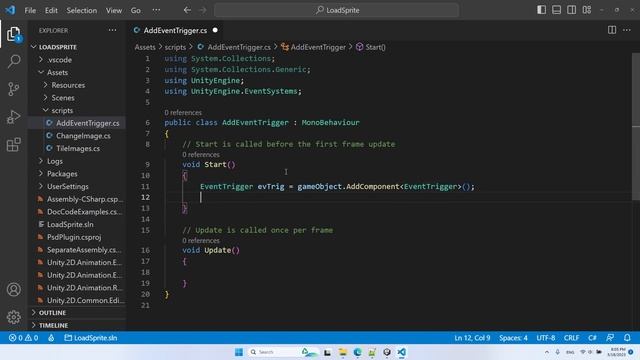Open Customize Layout icon
The image size is (640, 360).
click(587, 10)
